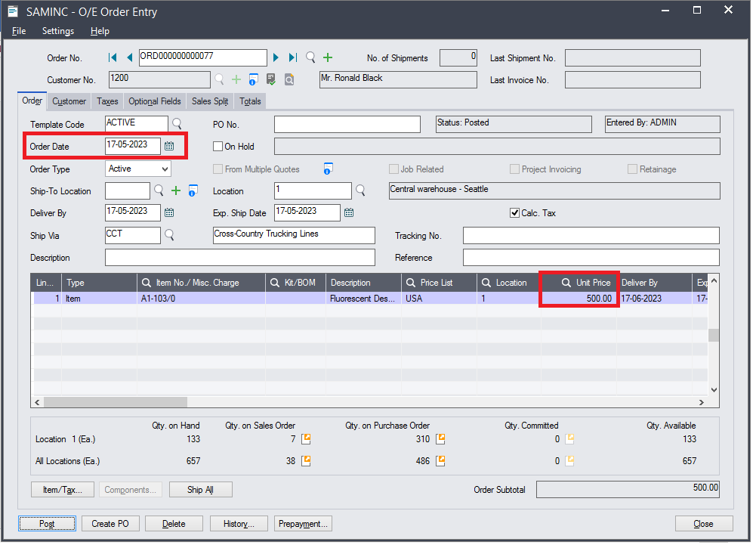This screenshot has width=756, height=545.
Task: Open customer drill-down icon beside Customer No.
Action: point(254,79)
